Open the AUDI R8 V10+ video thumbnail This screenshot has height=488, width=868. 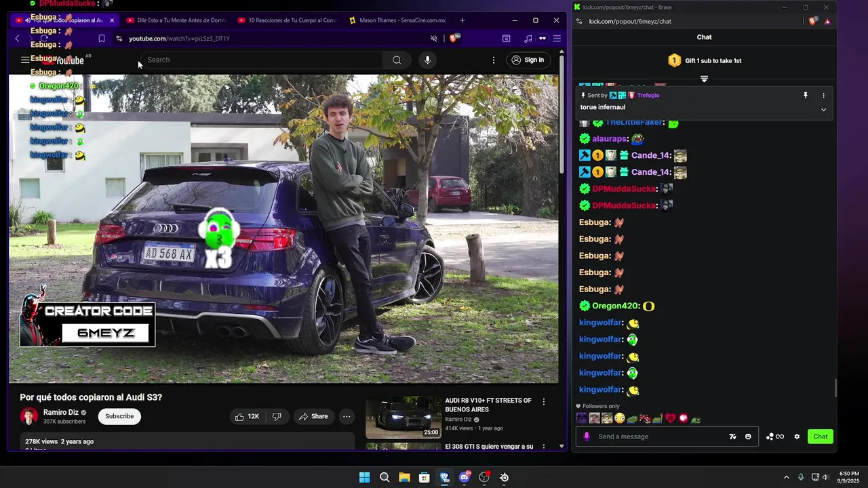(403, 418)
